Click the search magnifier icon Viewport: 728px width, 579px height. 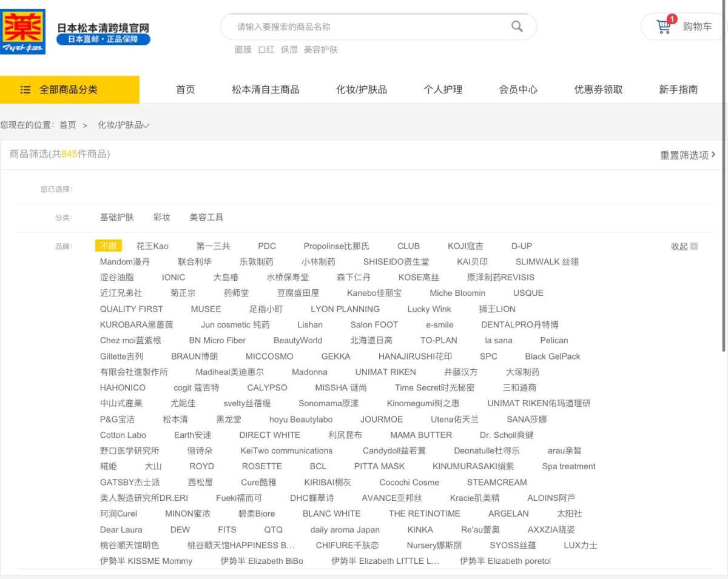tap(517, 26)
